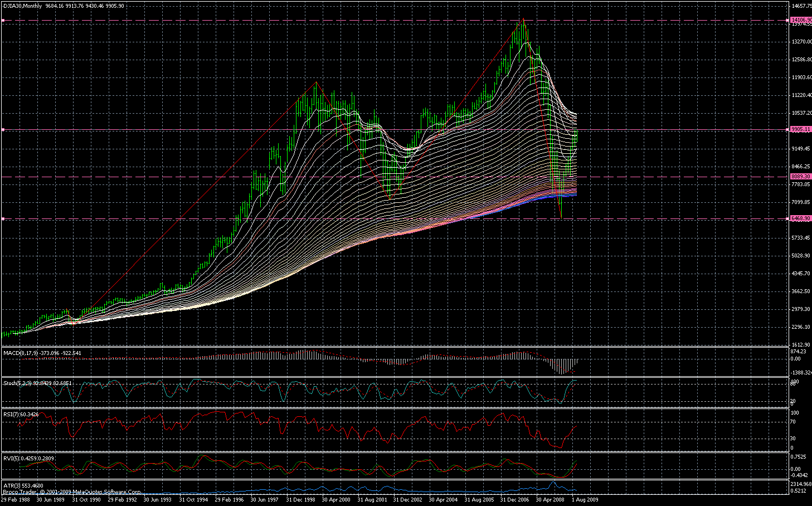Click the 30 Jun 1997 date label

pos(265,500)
